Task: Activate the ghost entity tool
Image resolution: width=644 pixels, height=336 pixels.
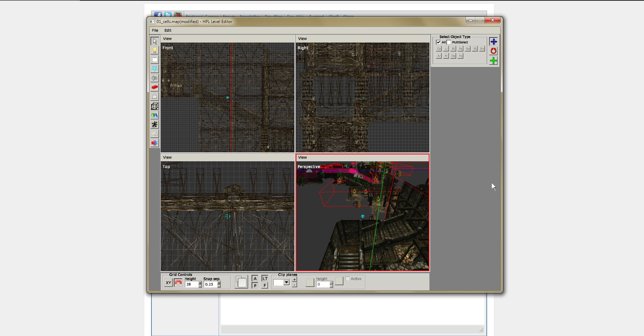Action: (155, 97)
